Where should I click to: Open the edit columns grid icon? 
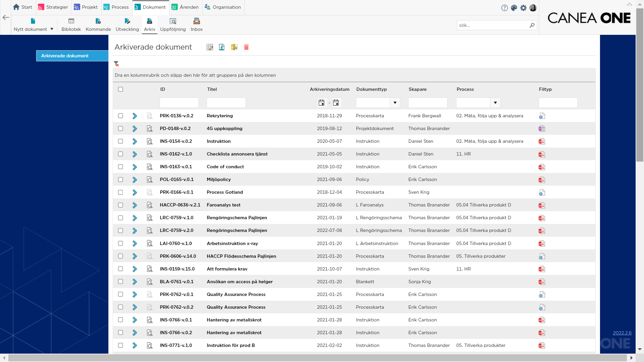(x=210, y=47)
